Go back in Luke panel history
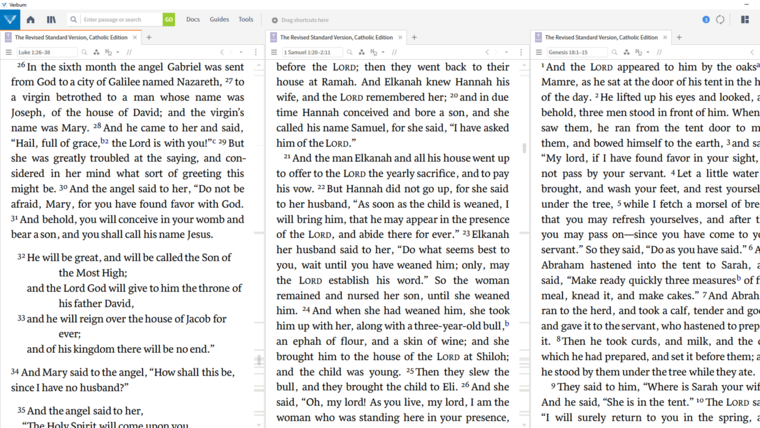The image size is (760, 428). tap(222, 52)
